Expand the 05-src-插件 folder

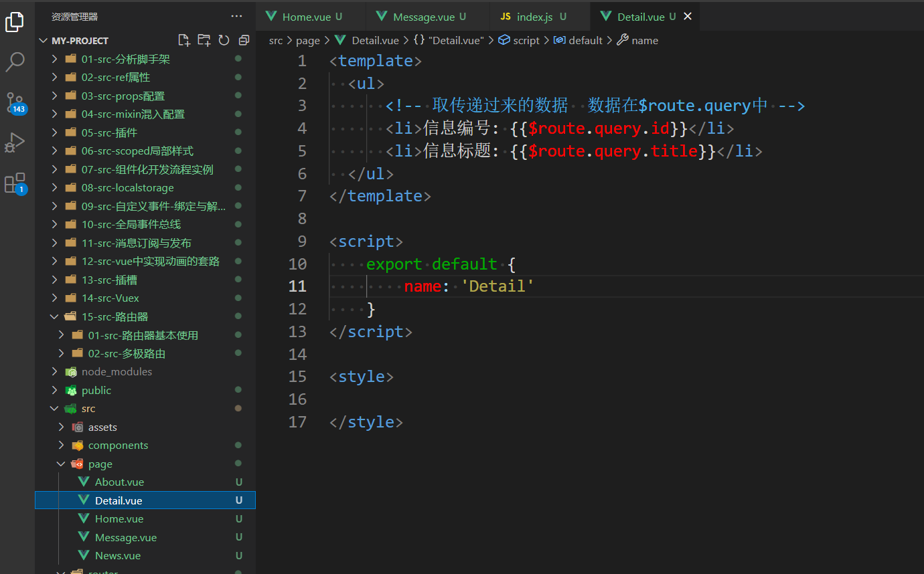tap(145, 132)
